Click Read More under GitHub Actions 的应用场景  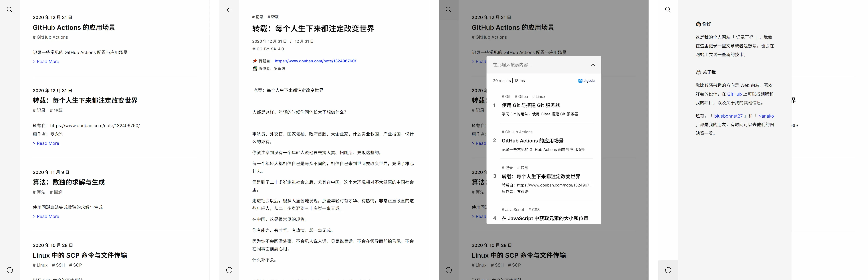point(46,61)
